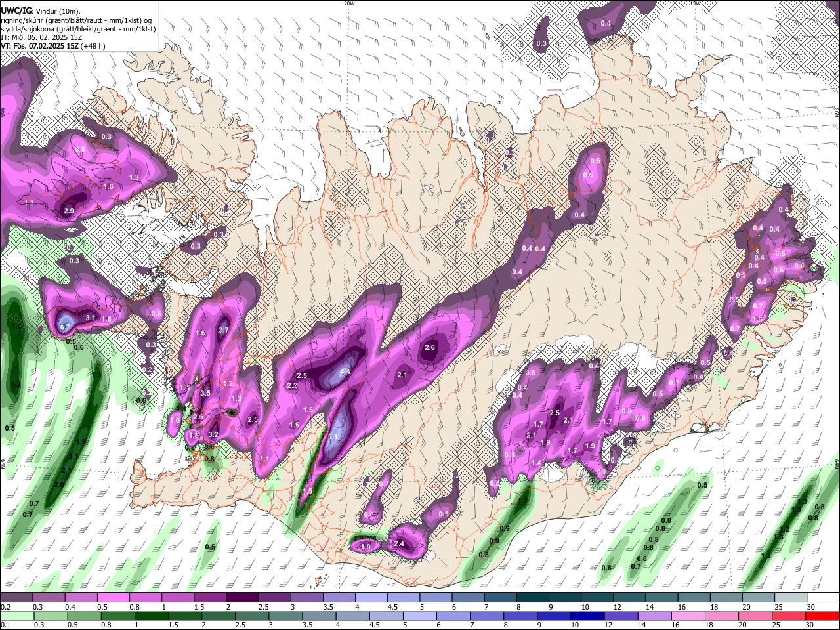Click the '2.9' snowfall value on the map
This screenshot has height=630, width=840.
(69, 211)
